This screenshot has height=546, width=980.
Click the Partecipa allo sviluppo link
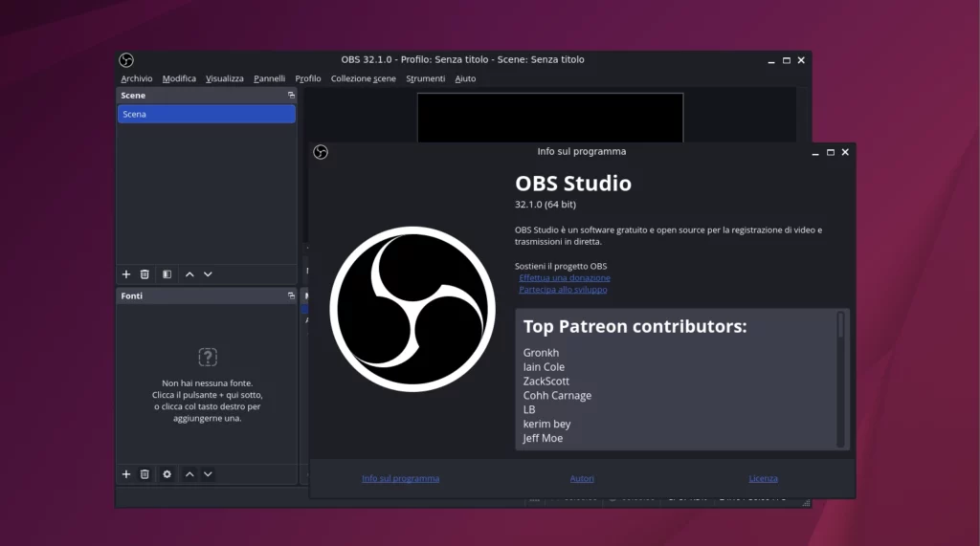563,289
